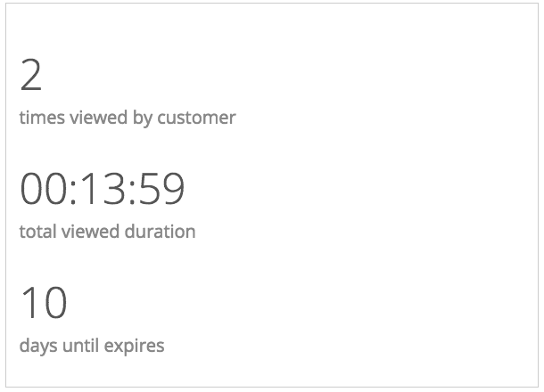Viewport: 544px width, 392px height.
Task: Click the 00:13:59 duration value
Action: click(103, 189)
